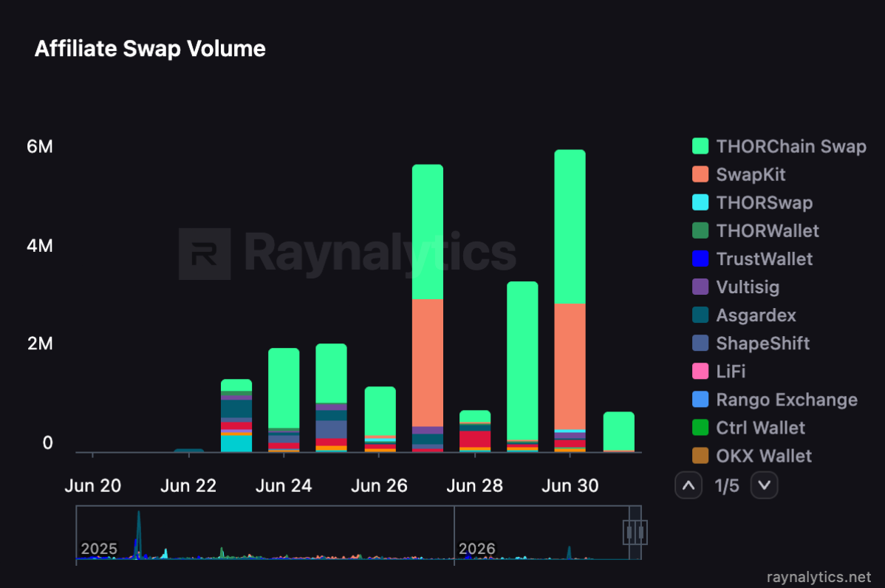Click the Affiliate Swap Volume title
Screen dimensions: 885x588
150,49
